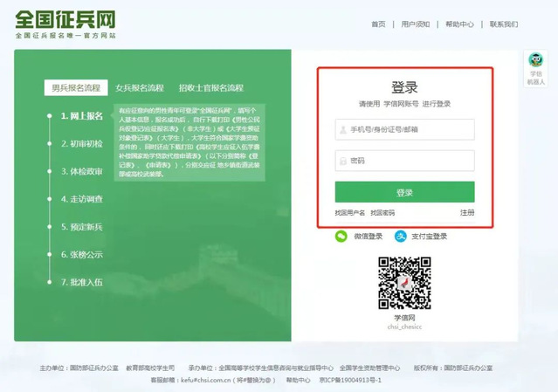Click the 京ICP备19004913号-1 footer link

[350, 380]
